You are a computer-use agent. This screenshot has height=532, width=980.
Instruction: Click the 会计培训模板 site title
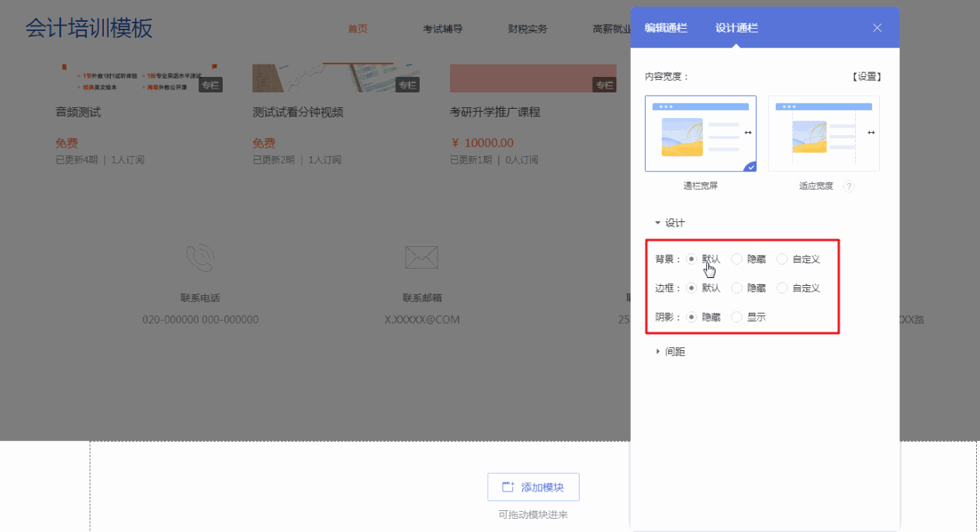[89, 28]
